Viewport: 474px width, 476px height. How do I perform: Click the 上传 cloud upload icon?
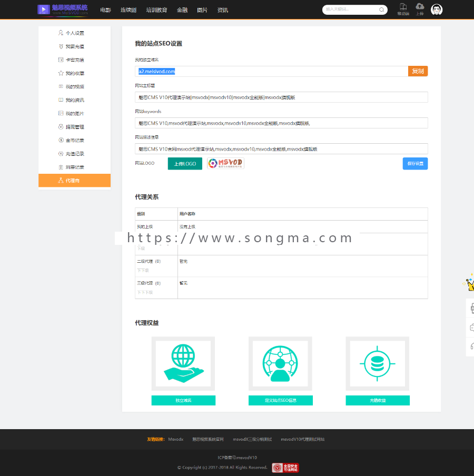click(420, 6)
